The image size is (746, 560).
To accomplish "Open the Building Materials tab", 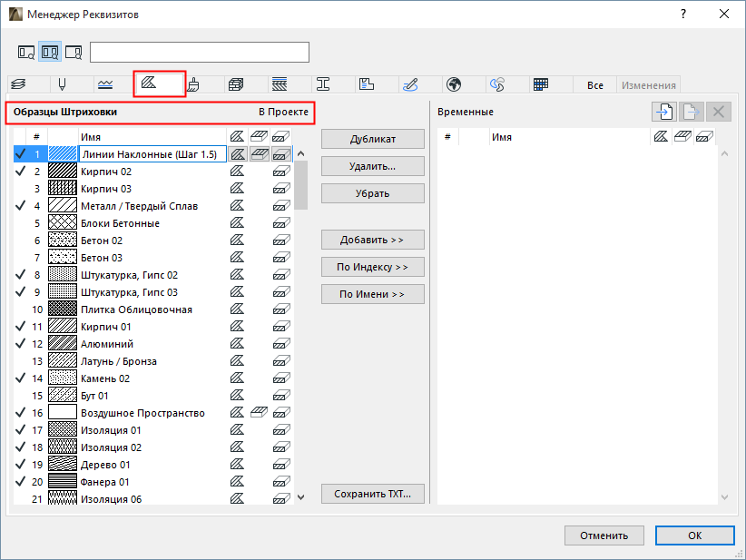I will 235,84.
